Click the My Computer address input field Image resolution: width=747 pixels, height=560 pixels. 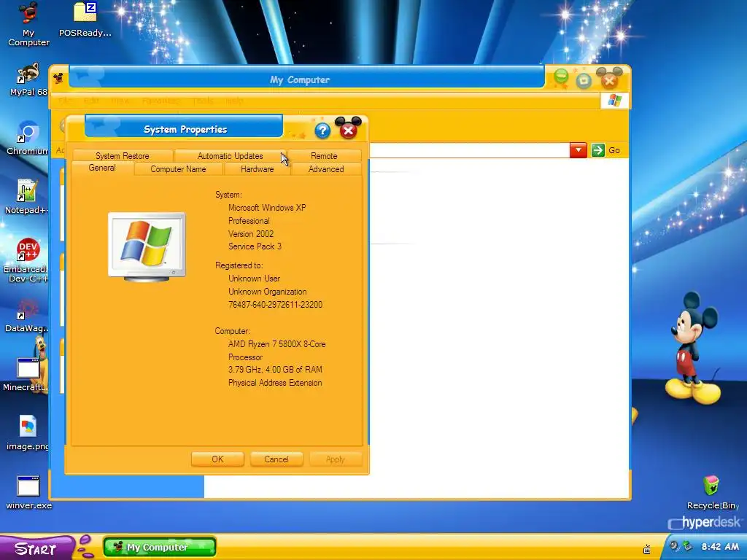click(469, 150)
